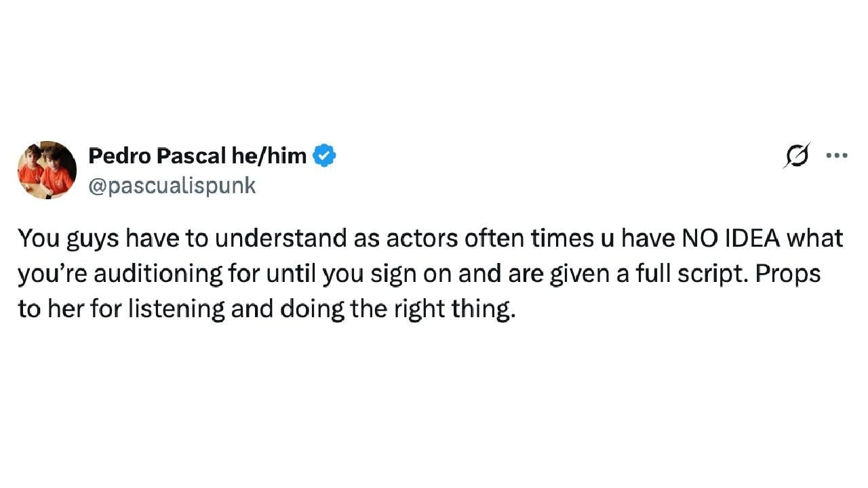868x488 pixels.
Task: Open the three-dot more options menu
Action: tap(836, 156)
